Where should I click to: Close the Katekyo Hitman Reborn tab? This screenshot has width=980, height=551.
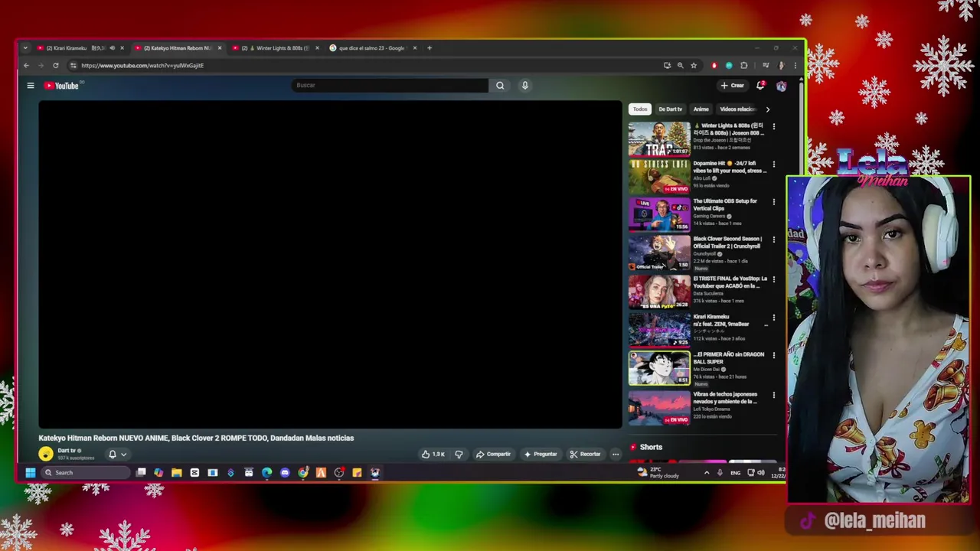click(x=220, y=48)
